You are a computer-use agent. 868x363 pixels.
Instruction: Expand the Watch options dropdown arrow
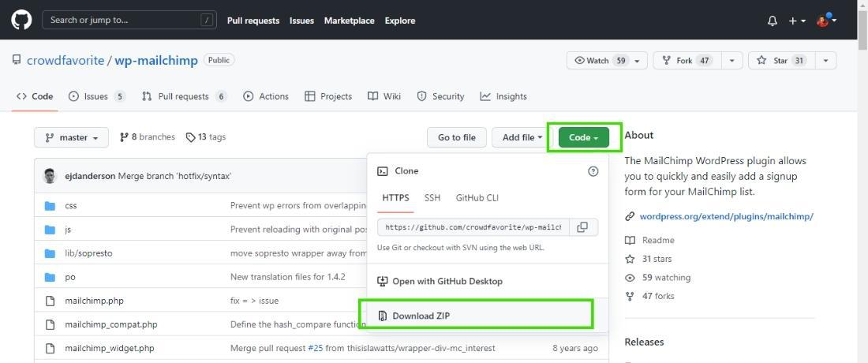638,60
